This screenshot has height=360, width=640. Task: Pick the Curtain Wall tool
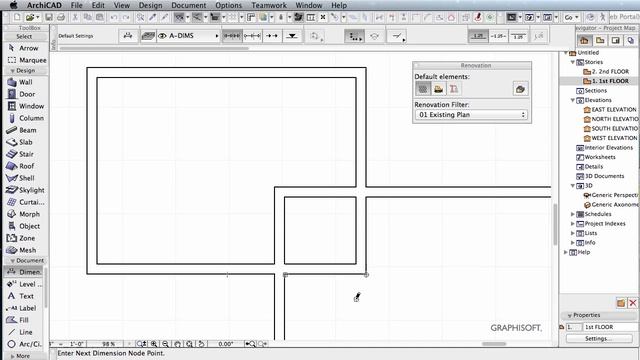(x=26, y=202)
